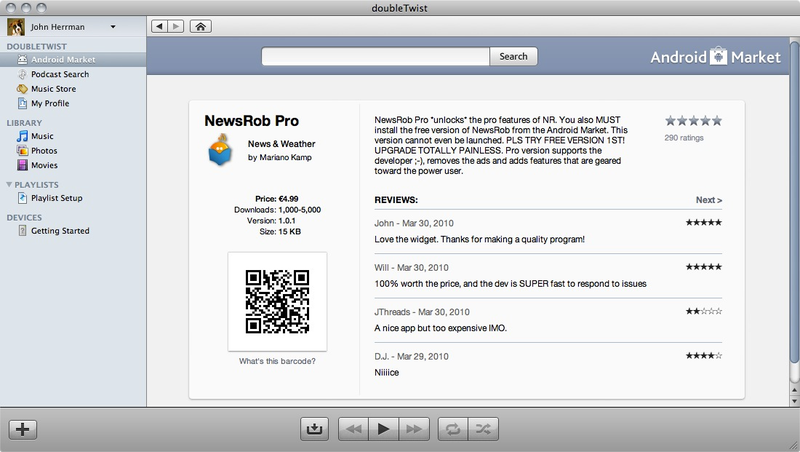
Task: Click the Search button
Action: pyautogui.click(x=513, y=56)
